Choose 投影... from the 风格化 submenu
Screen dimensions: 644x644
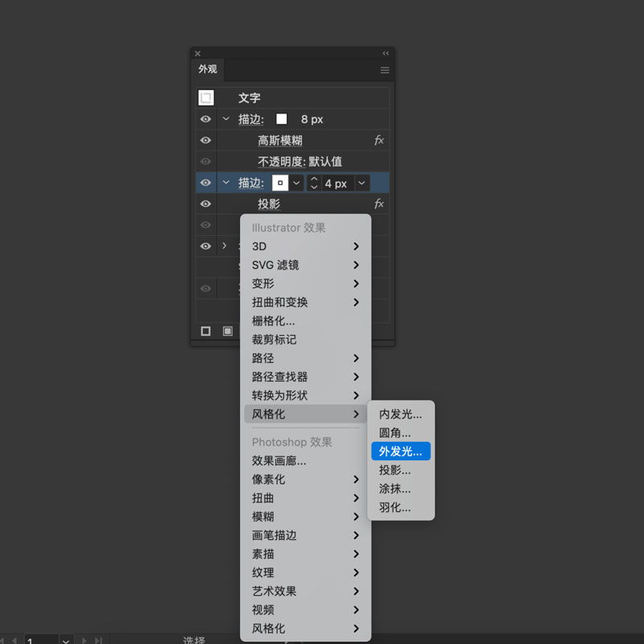pos(401,470)
